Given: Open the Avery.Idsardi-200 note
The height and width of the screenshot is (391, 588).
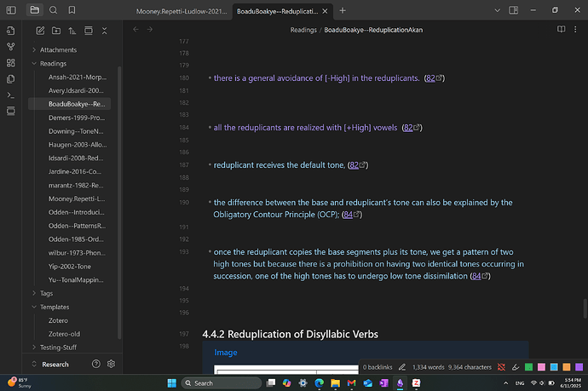Looking at the screenshot, I should 76,90.
